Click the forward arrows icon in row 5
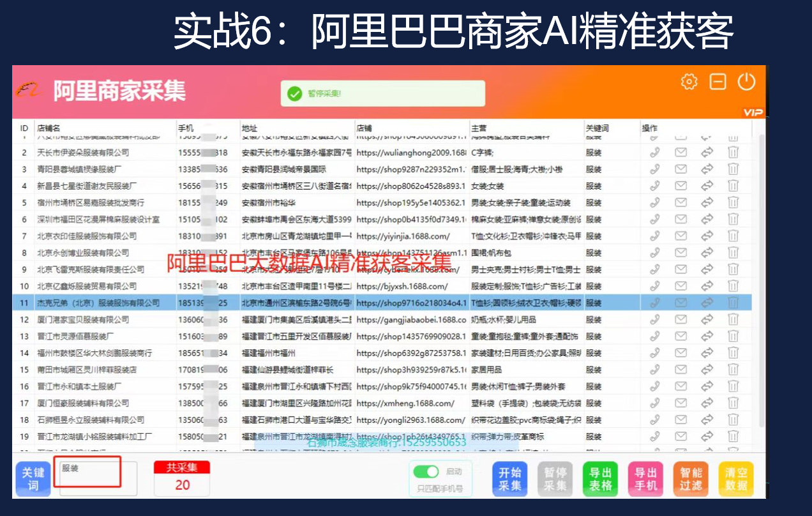Image resolution: width=812 pixels, height=516 pixels. pos(707,202)
